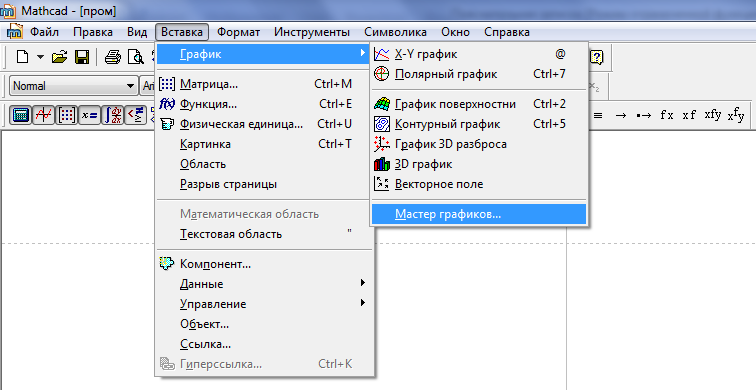Image resolution: width=756 pixels, height=390 pixels.
Task: Insert a График поверхности
Action: 479,104
